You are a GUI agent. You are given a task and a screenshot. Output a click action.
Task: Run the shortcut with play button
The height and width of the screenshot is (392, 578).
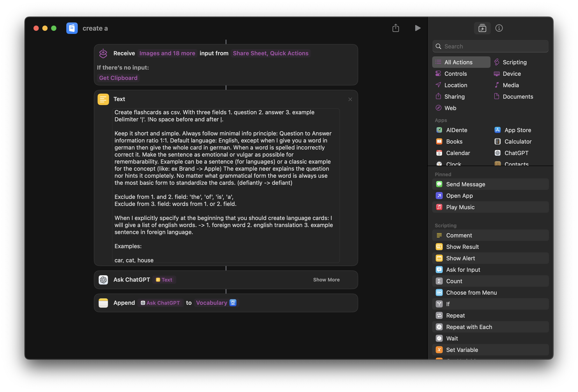[418, 28]
